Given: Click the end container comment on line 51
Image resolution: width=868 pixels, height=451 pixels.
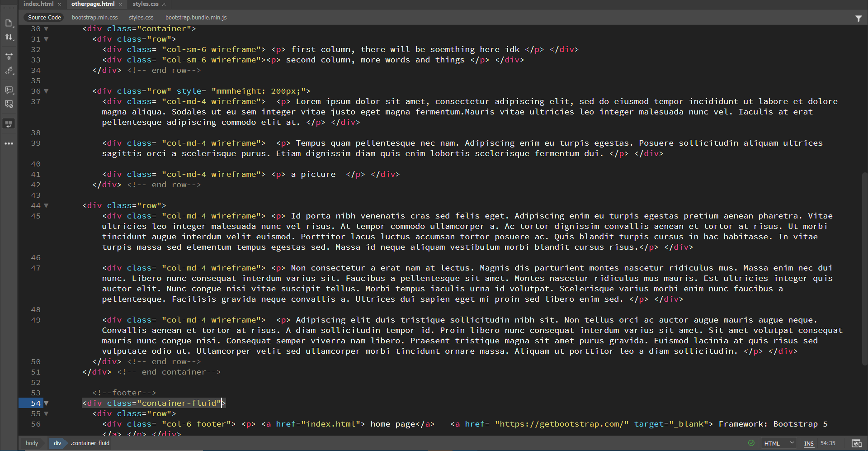Looking at the screenshot, I should tap(169, 372).
